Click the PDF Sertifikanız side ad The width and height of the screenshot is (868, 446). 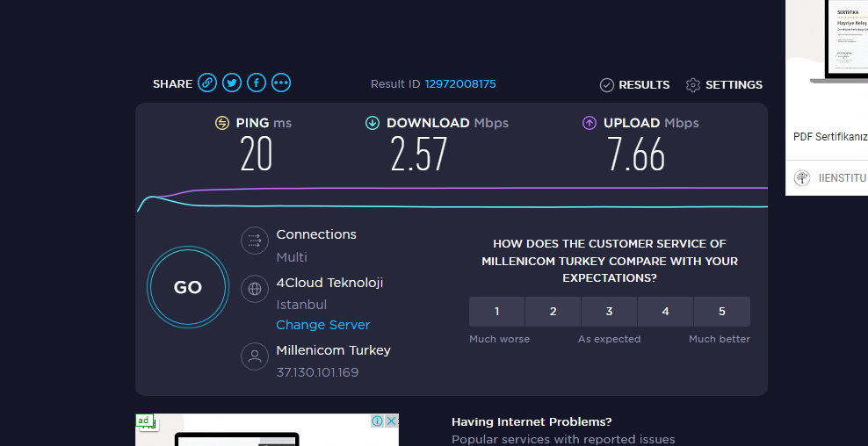830,137
